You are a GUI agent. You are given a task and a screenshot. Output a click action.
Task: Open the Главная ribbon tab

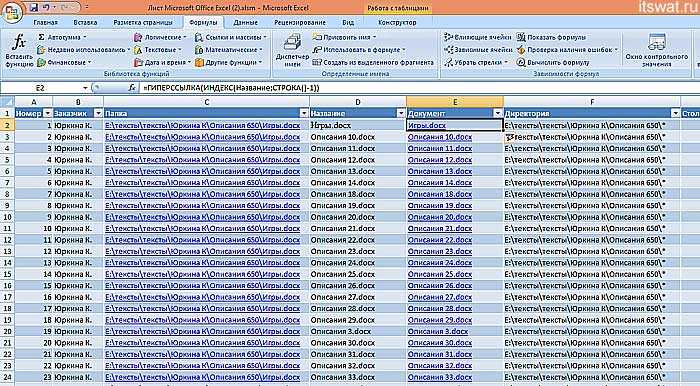click(45, 22)
